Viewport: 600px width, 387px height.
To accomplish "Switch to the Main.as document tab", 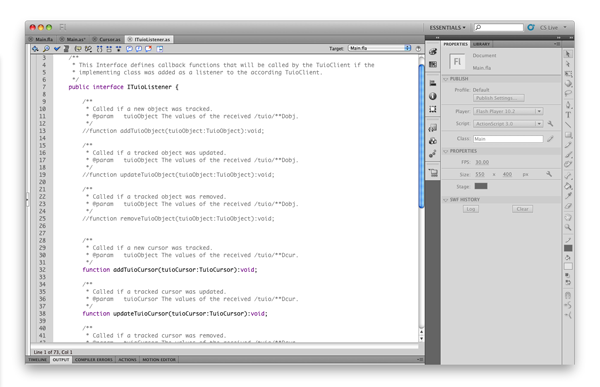I will [x=73, y=39].
